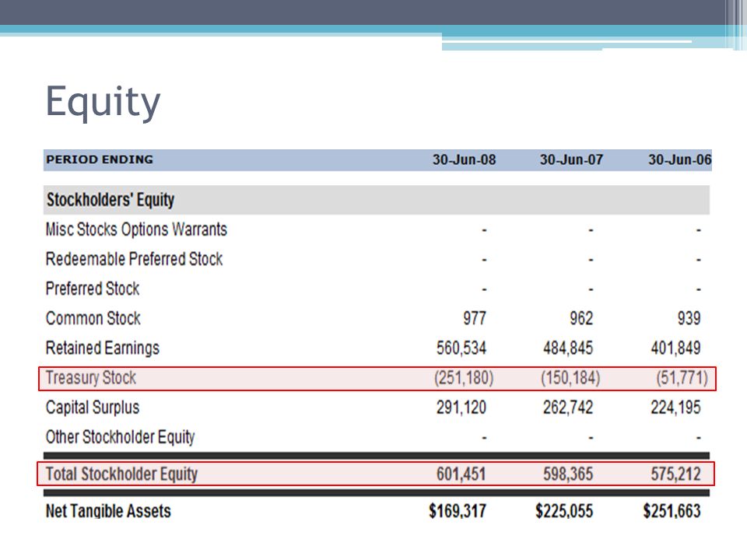Click the 30-Jun-07 column header
Viewport: 747px width, 560px height.
coord(571,159)
